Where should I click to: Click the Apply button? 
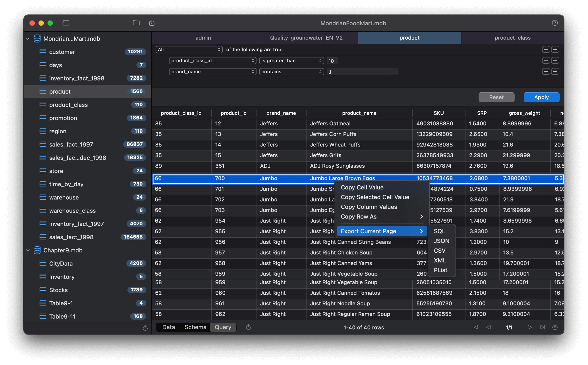(x=541, y=97)
